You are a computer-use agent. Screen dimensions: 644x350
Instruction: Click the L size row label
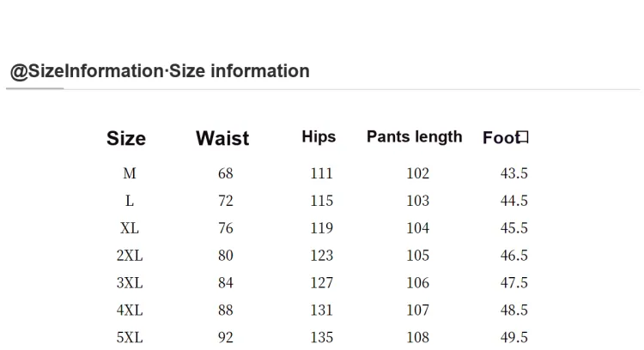click(x=130, y=201)
